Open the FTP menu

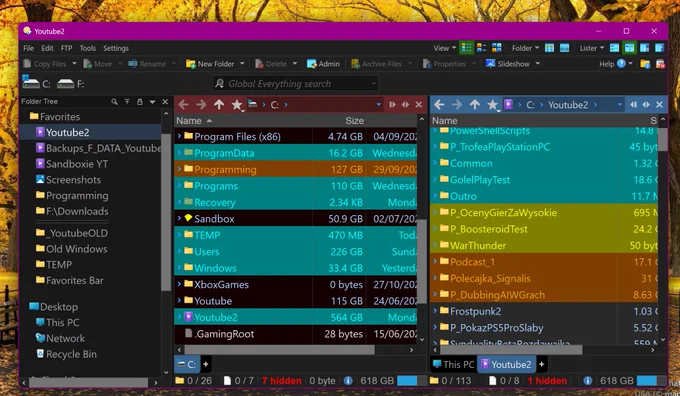pos(66,48)
